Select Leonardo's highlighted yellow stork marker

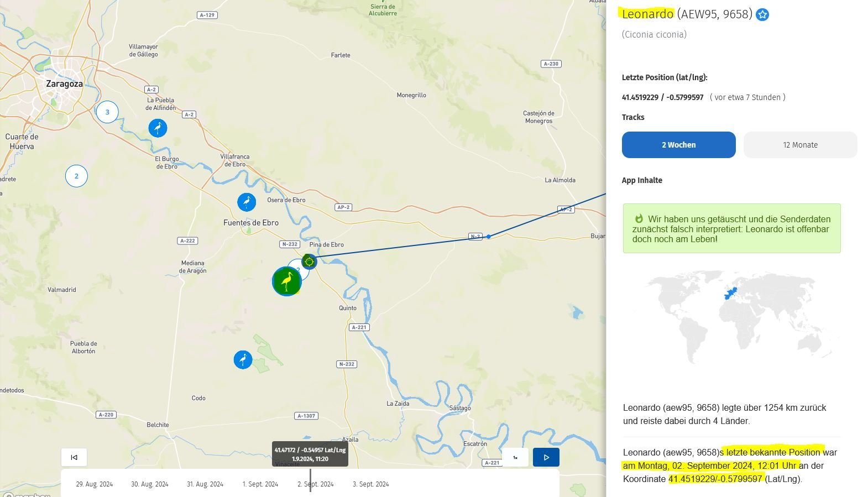286,281
